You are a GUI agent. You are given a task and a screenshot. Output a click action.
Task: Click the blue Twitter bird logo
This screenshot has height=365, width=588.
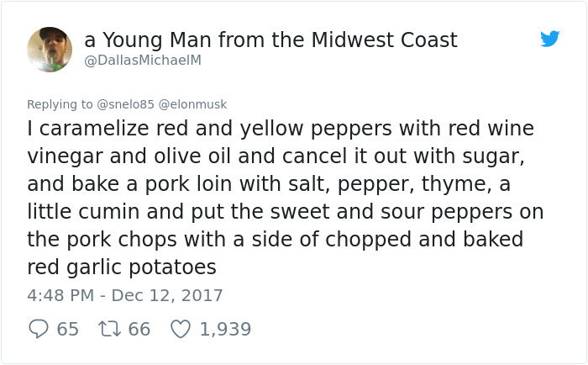pyautogui.click(x=550, y=39)
